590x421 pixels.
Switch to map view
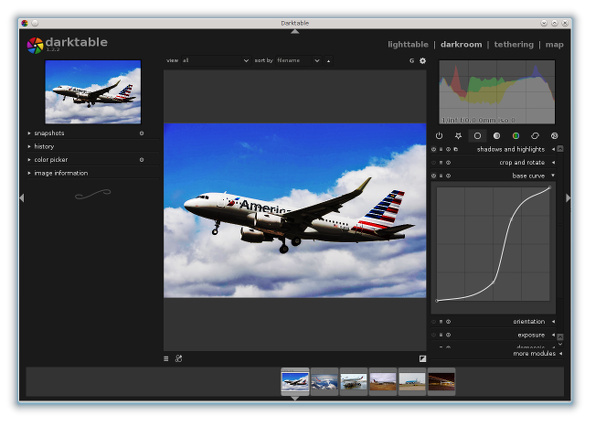click(554, 44)
